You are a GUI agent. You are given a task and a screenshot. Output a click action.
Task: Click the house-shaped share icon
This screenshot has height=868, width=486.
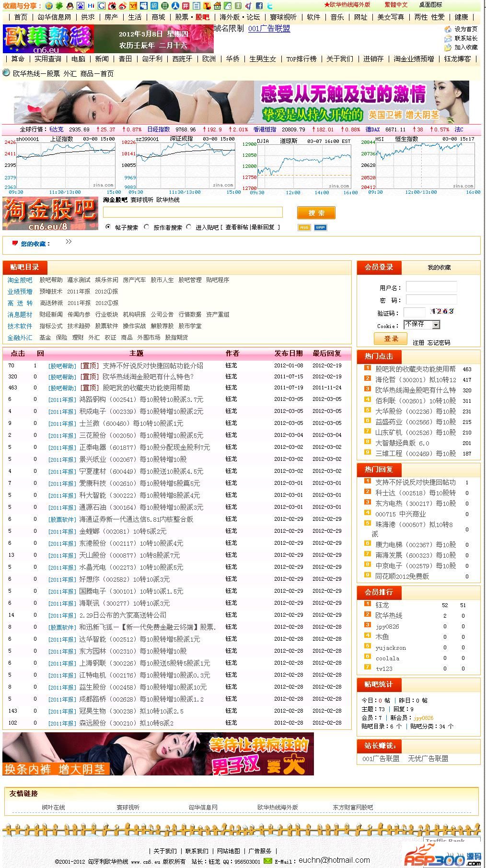tap(217, 6)
